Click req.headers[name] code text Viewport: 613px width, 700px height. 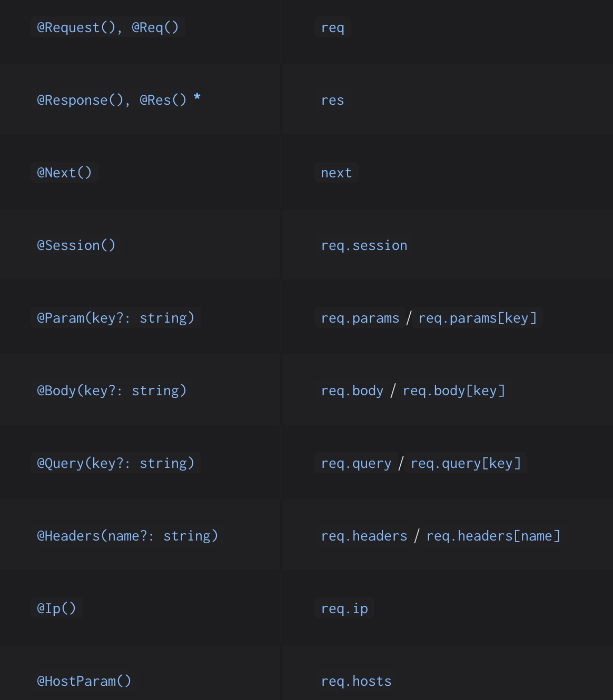tap(493, 536)
